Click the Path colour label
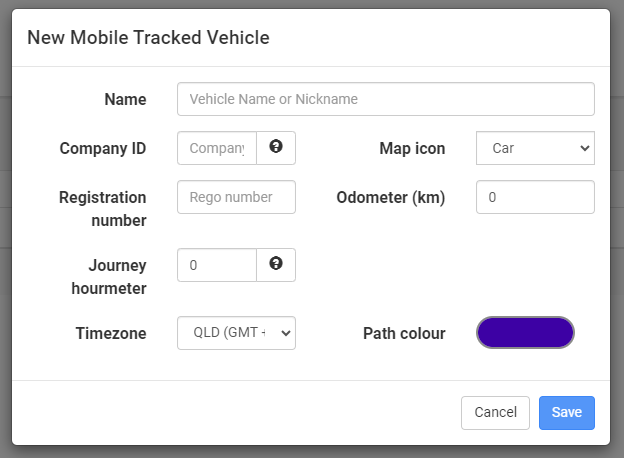The image size is (624, 458). [404, 333]
